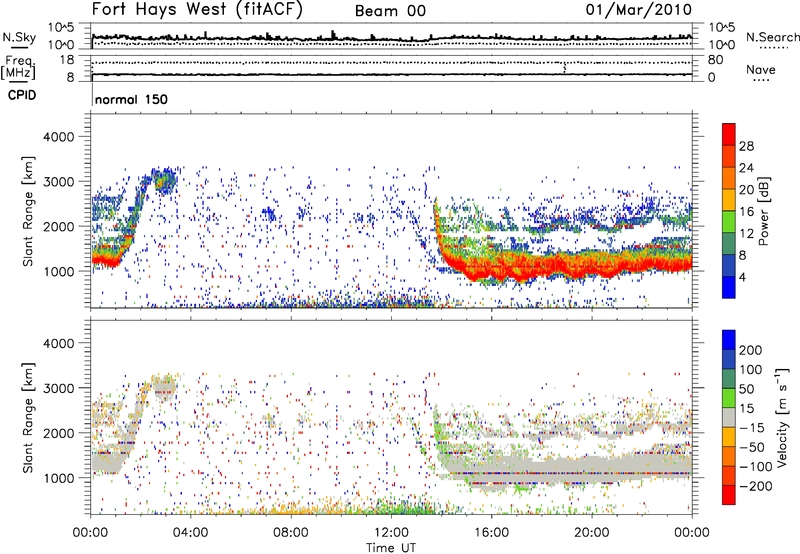
Task: Click the 'Time UT' axis title
Action: [x=391, y=548]
